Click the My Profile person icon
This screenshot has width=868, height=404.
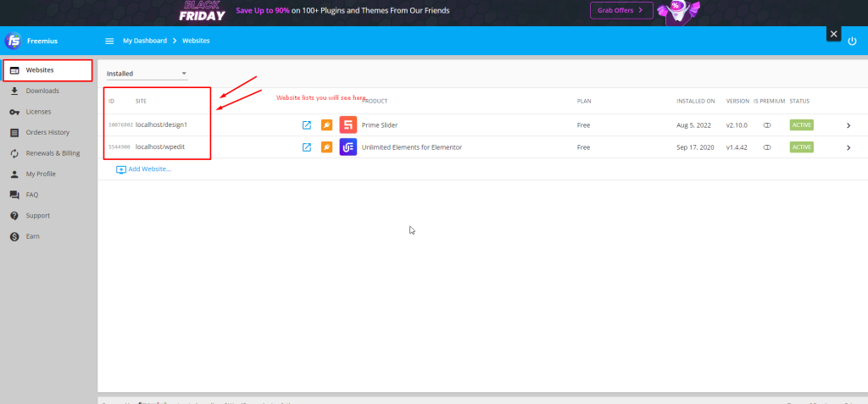15,174
